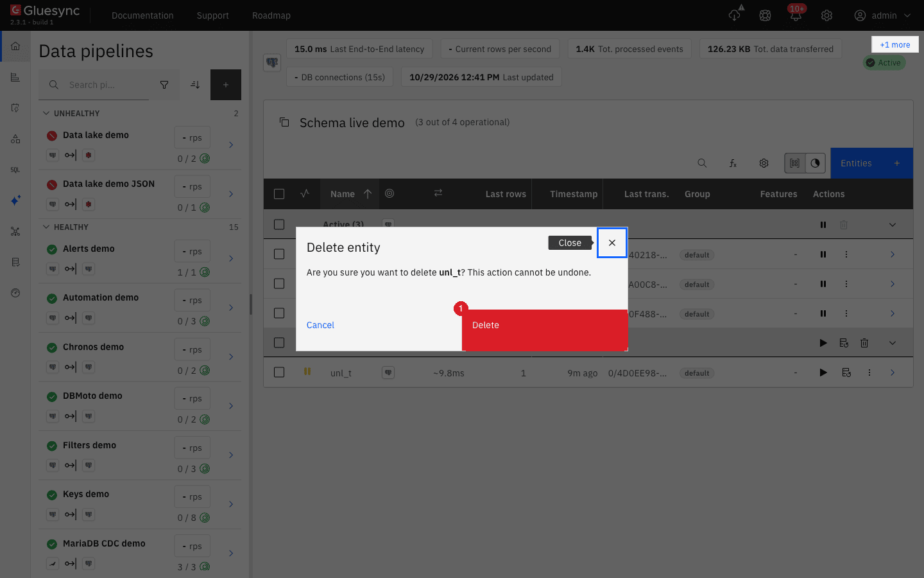Check the Active (3) group checkbox
Screen dimensions: 924x578
pos(279,225)
